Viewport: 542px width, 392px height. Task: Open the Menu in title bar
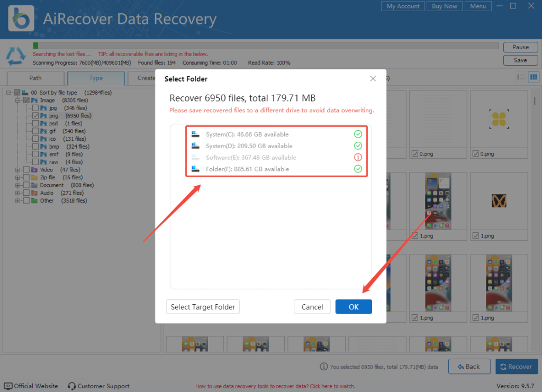click(477, 6)
